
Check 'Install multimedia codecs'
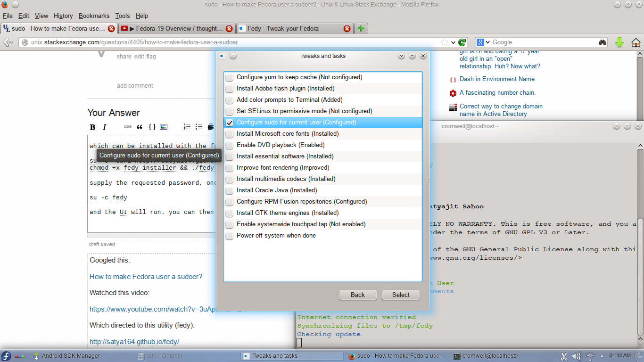click(229, 179)
